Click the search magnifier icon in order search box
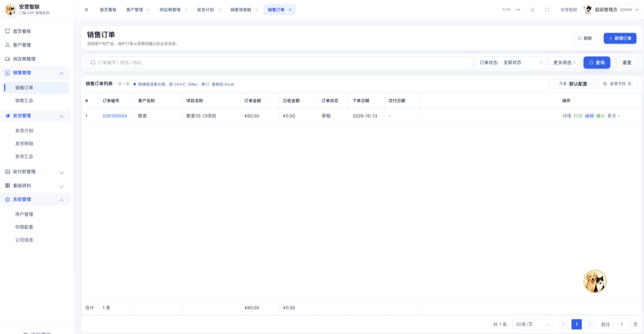 [x=93, y=63]
